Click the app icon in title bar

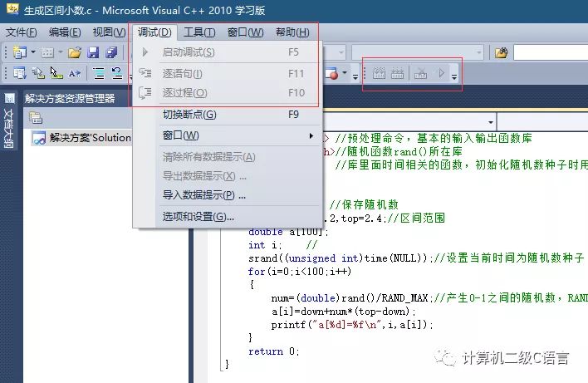(x=12, y=9)
